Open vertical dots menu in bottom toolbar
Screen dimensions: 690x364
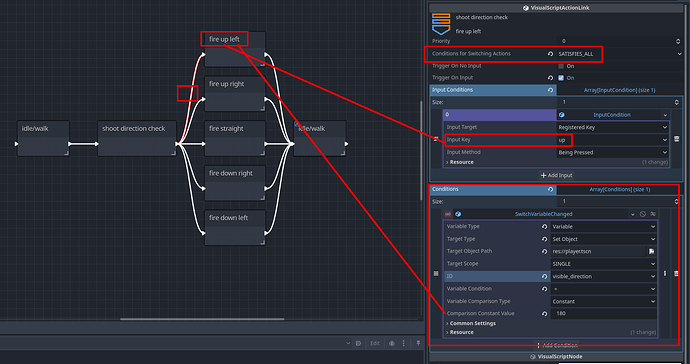pyautogui.click(x=404, y=343)
